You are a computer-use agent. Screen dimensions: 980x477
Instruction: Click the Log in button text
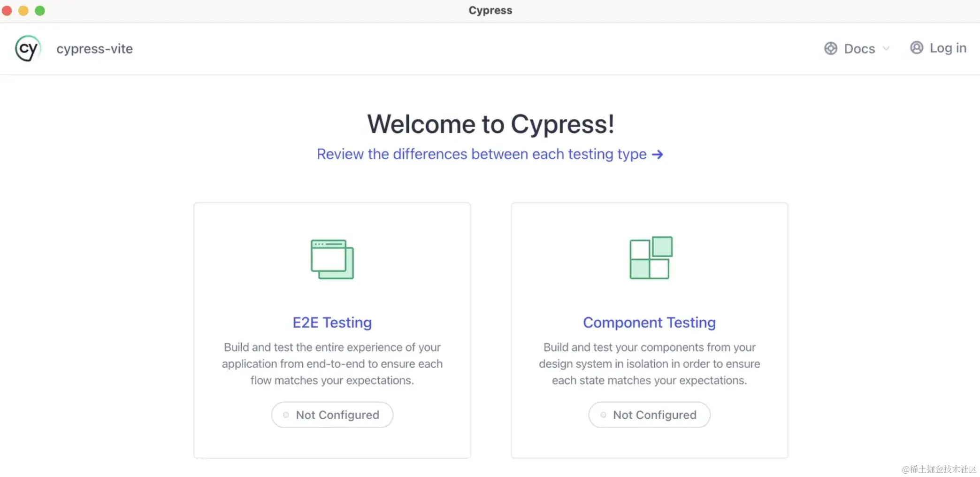tap(948, 48)
